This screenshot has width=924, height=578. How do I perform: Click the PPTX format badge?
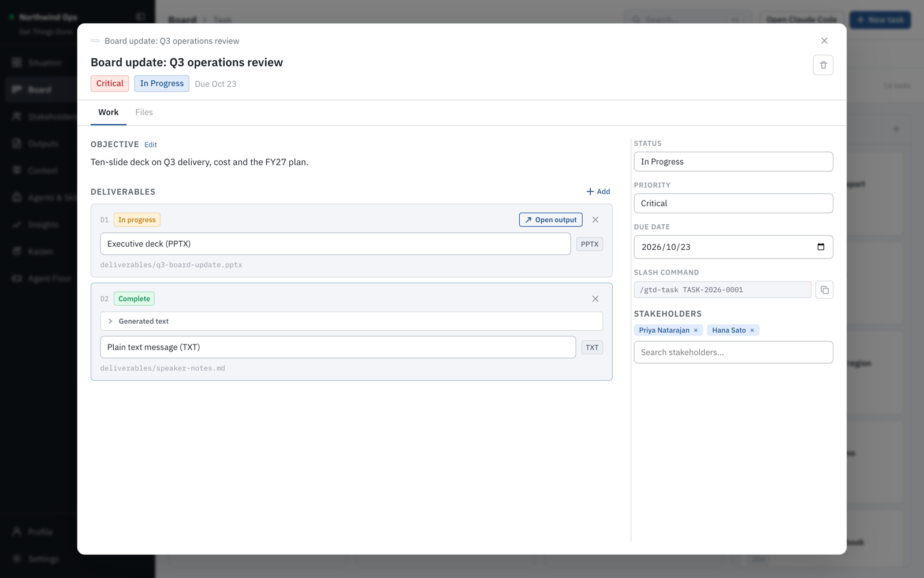(x=590, y=244)
